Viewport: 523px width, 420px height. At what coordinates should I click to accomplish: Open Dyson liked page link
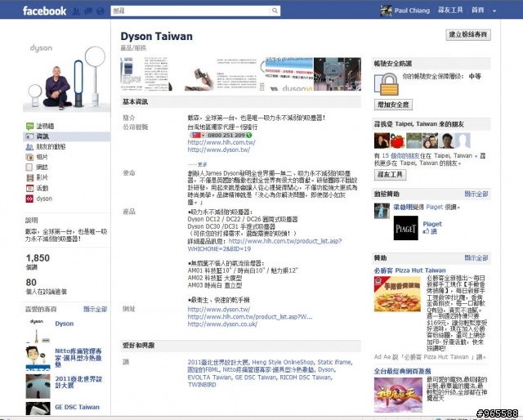(x=65, y=324)
